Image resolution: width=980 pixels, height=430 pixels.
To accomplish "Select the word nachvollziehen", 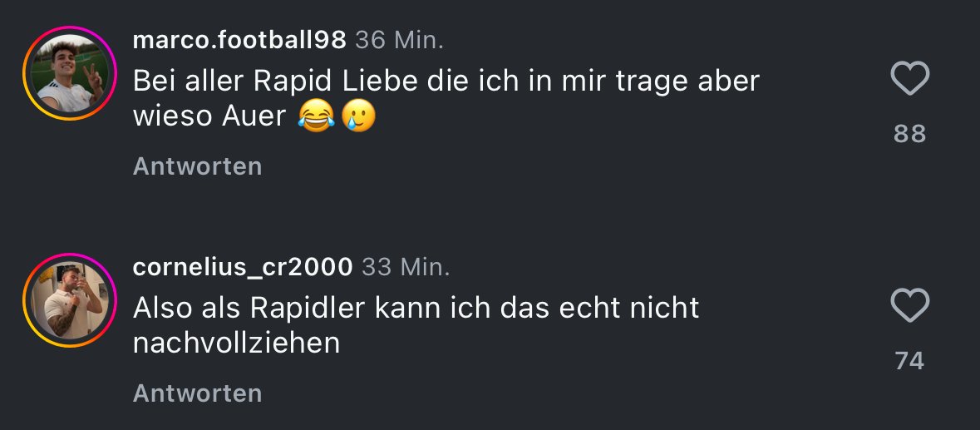I will coord(236,344).
